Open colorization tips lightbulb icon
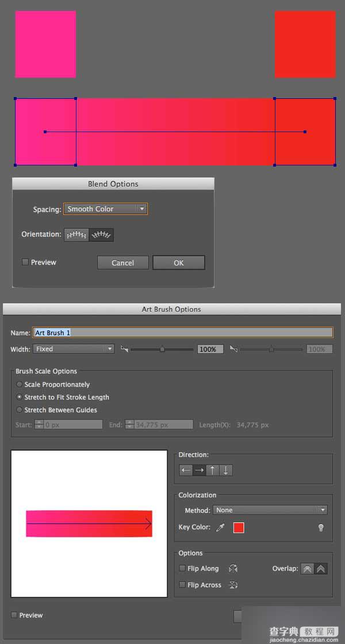This screenshot has height=644, width=345. pos(321,528)
